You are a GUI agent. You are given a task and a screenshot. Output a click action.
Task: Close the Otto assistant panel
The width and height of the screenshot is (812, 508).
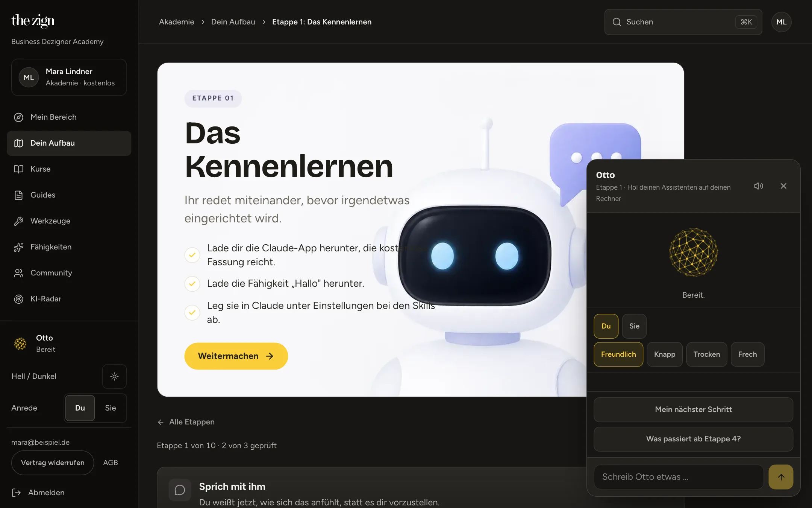coord(783,186)
